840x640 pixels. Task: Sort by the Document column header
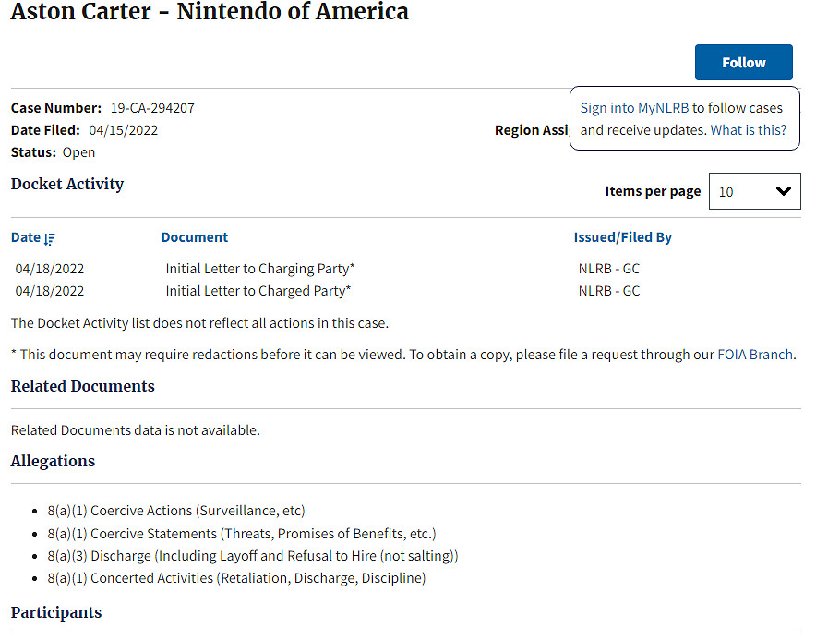tap(194, 237)
